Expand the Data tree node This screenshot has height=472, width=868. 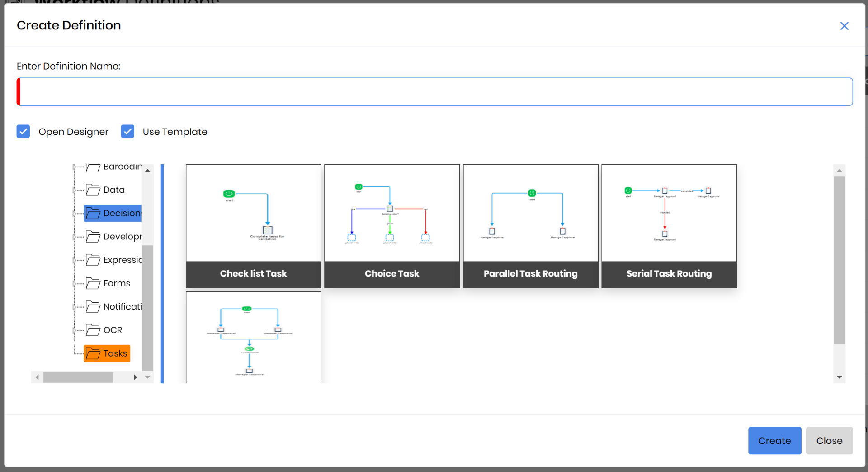click(x=74, y=190)
